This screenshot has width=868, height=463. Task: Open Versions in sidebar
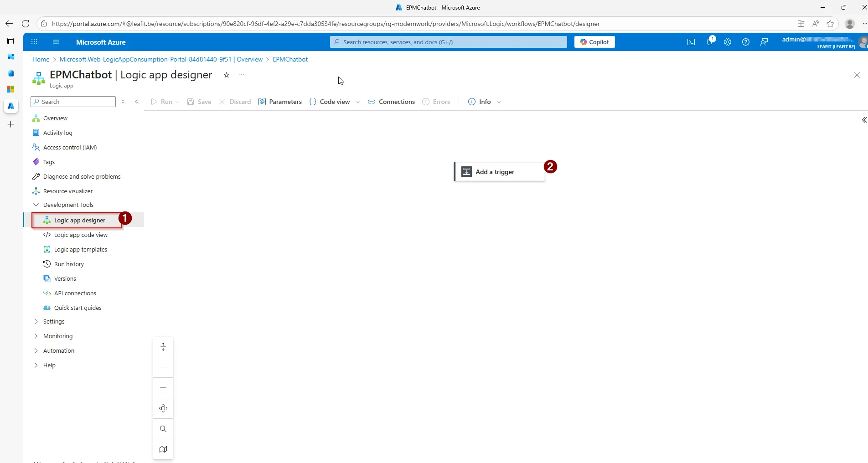[65, 278]
